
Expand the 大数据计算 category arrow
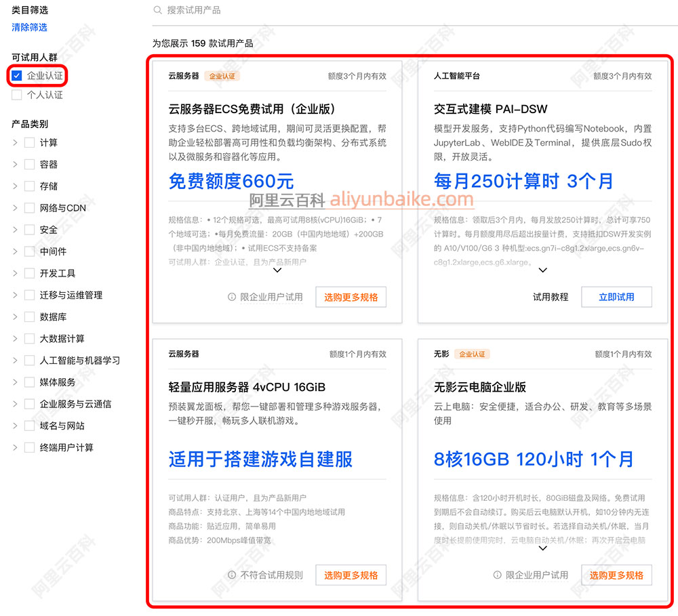click(15, 338)
